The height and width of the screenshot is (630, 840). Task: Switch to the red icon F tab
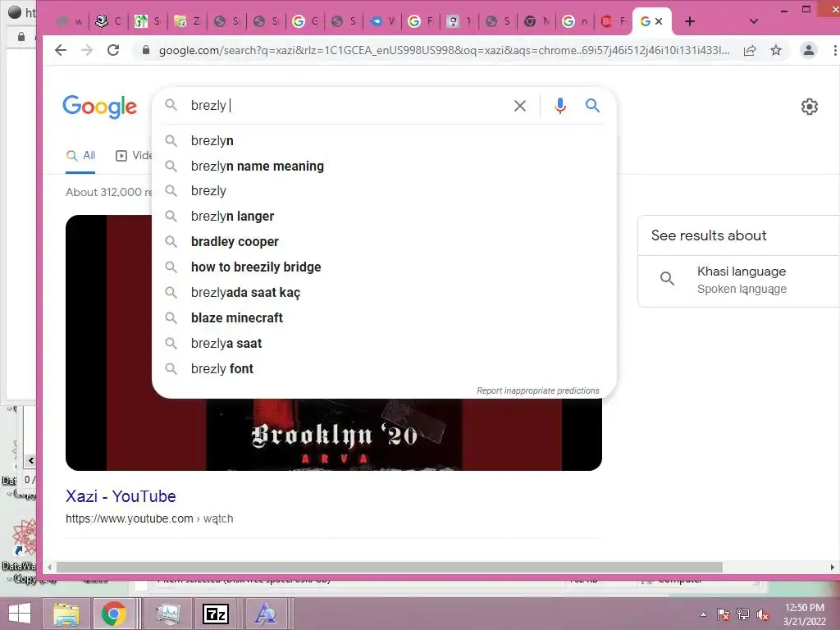tap(612, 21)
